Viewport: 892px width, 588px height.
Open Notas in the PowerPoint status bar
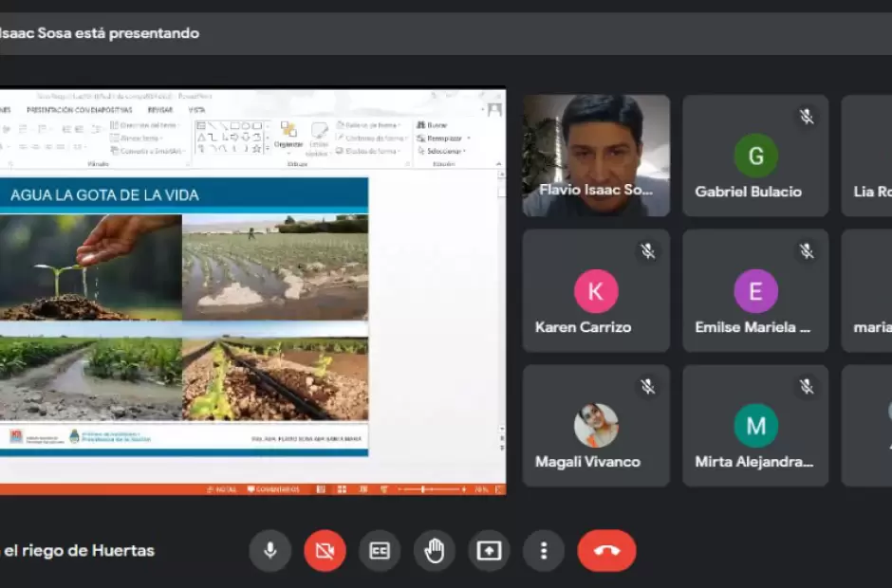click(x=222, y=489)
